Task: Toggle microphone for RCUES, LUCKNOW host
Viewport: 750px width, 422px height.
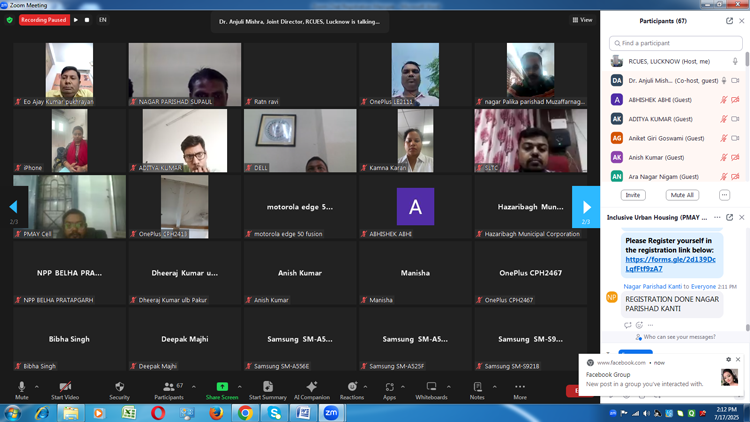Action: click(x=735, y=61)
